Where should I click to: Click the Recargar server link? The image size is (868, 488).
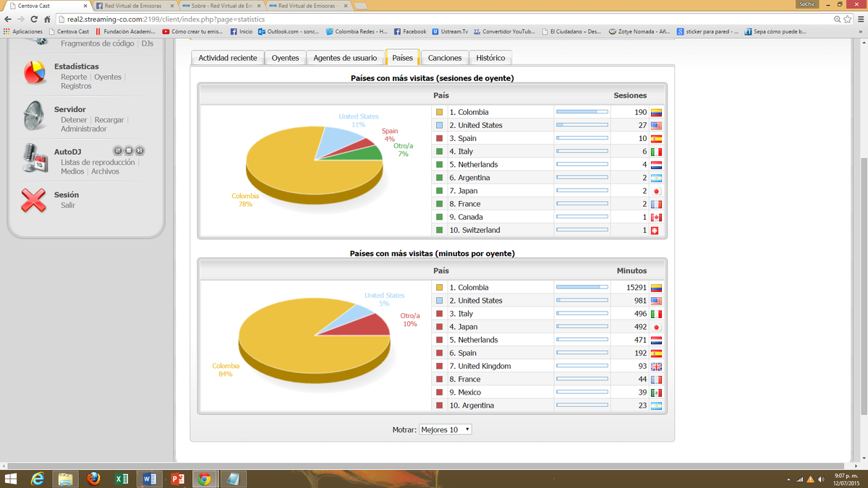109,120
